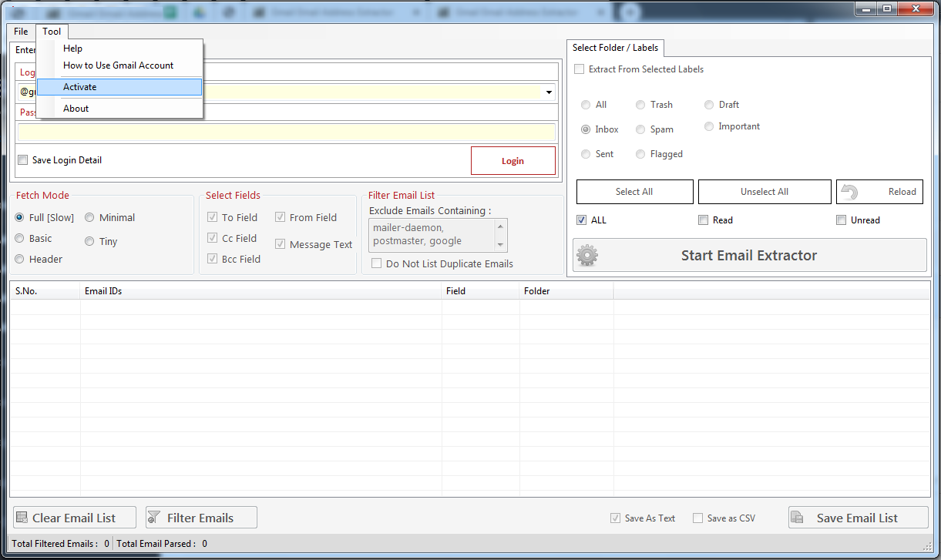The width and height of the screenshot is (941, 560).
Task: Click exclude list scrollbar down arrow
Action: point(502,245)
